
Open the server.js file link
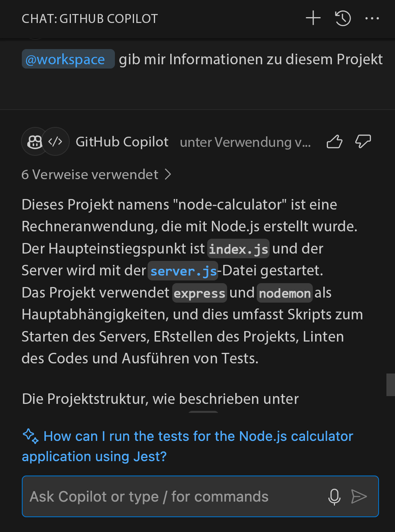tap(183, 271)
